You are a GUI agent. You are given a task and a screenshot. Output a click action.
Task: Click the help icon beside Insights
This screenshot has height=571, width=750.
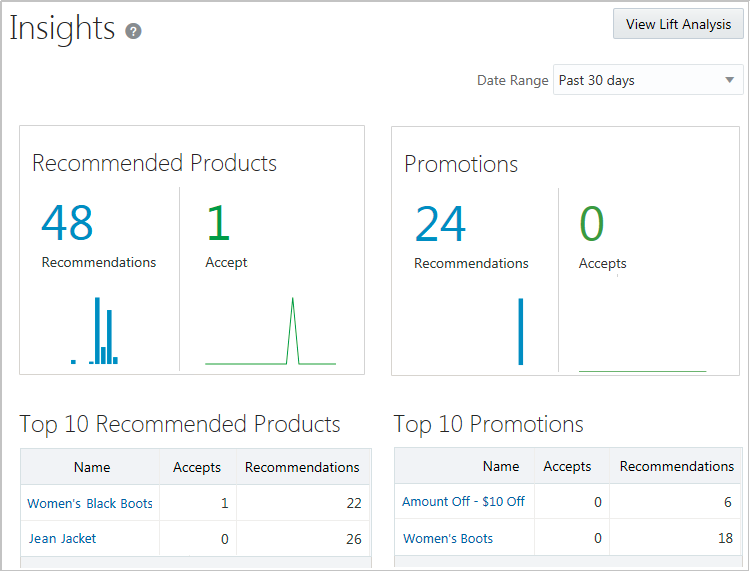pos(133,31)
